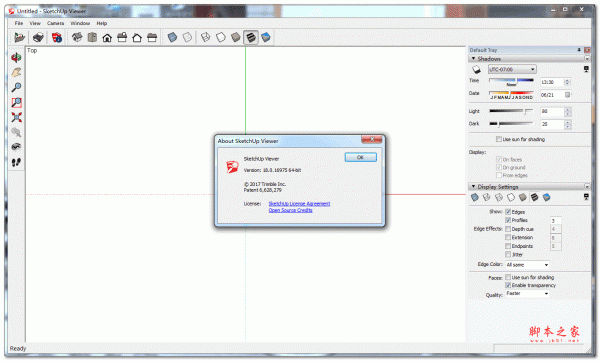Open the Quality dropdown
The height and width of the screenshot is (361, 600).
coord(527,294)
